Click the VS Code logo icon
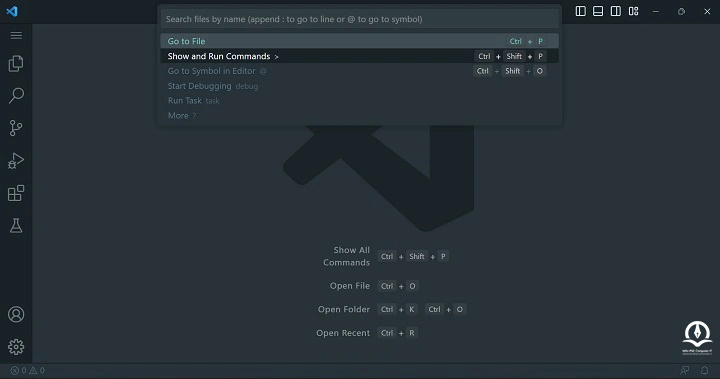 click(12, 11)
